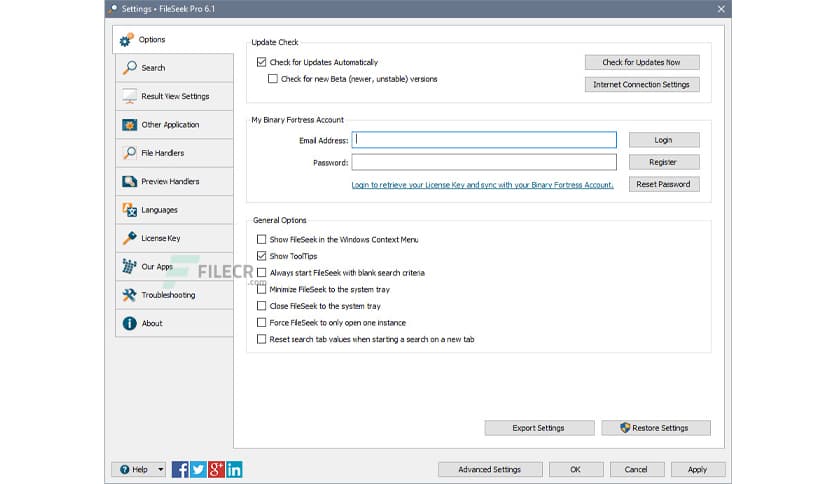Enable Always start FileSeek with blank search criteria
Viewport: 836px width, 484px height.
(261, 272)
